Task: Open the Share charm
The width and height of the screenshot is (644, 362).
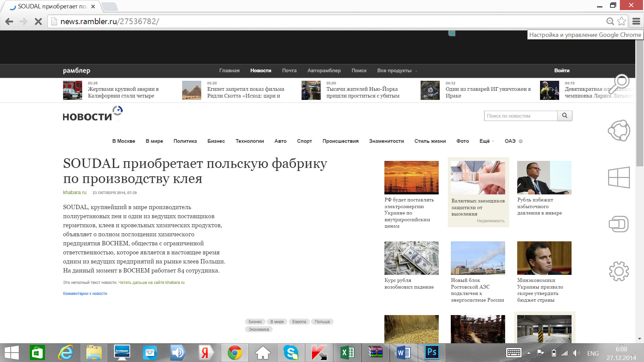Action: [619, 130]
